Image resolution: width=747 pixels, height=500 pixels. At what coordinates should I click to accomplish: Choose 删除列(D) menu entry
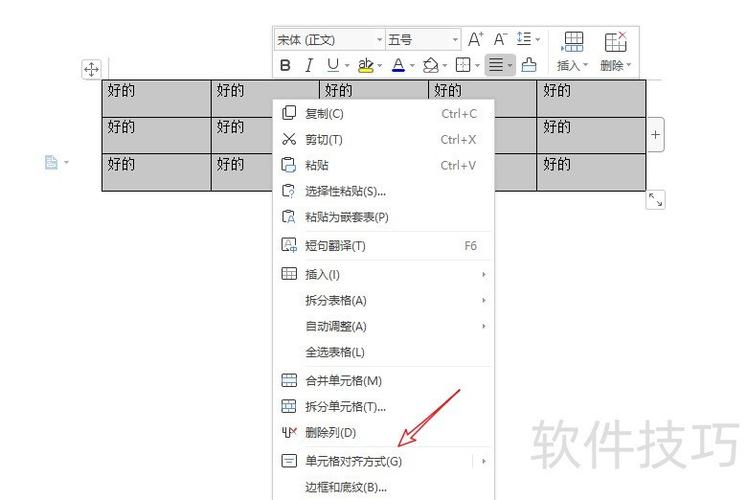click(x=384, y=432)
